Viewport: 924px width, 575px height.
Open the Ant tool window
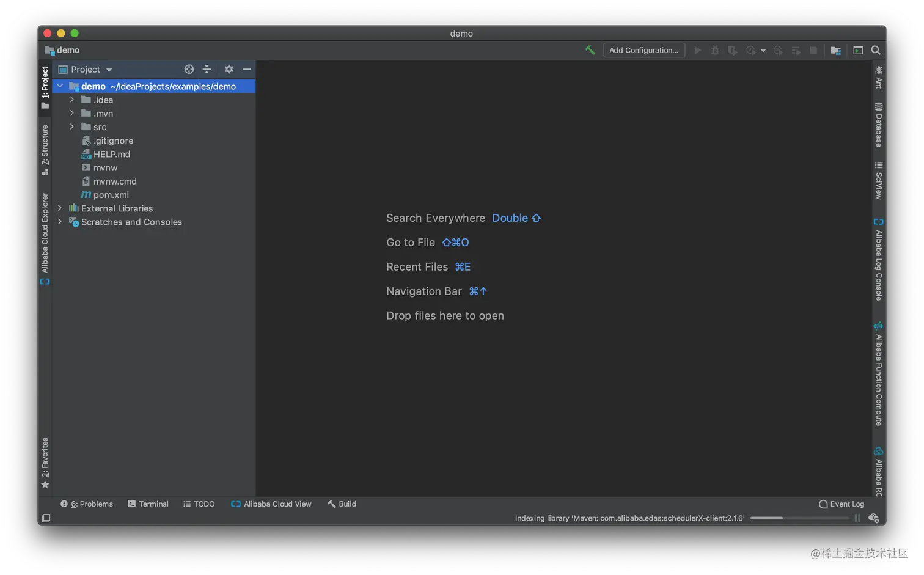879,77
